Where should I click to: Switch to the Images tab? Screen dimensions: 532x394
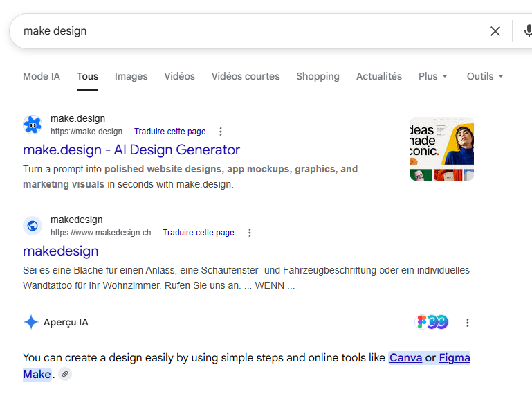tap(131, 76)
